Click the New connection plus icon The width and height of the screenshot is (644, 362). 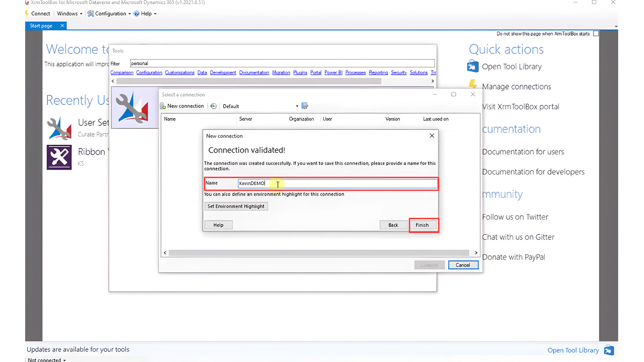pos(163,106)
